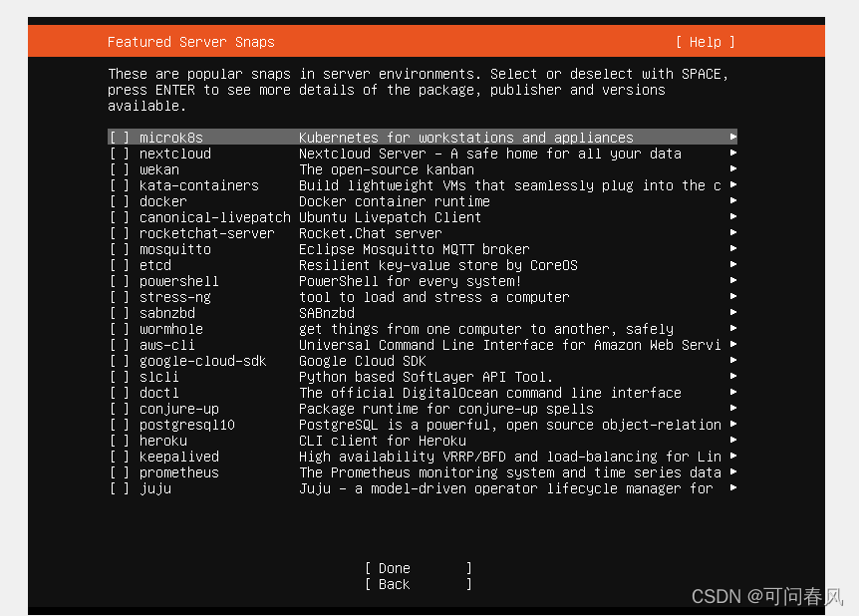Image resolution: width=859 pixels, height=616 pixels.
Task: Toggle the powershell snap checkbox
Action: tap(120, 281)
